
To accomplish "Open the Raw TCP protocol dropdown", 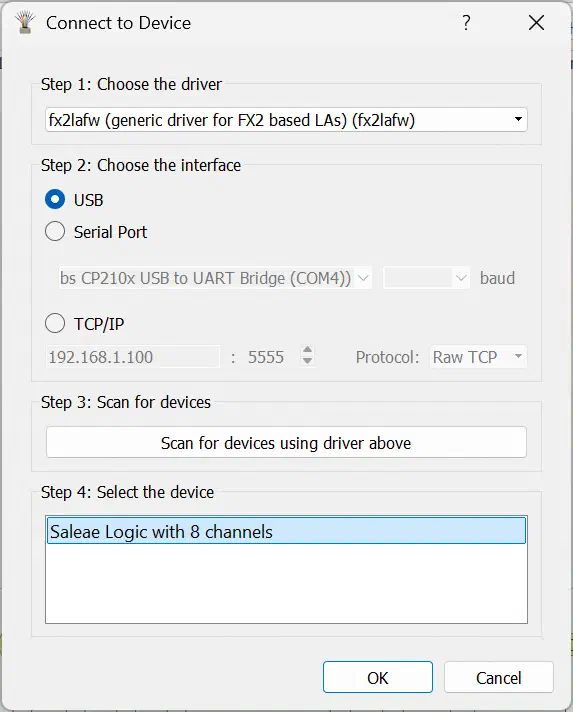I will (x=478, y=357).
